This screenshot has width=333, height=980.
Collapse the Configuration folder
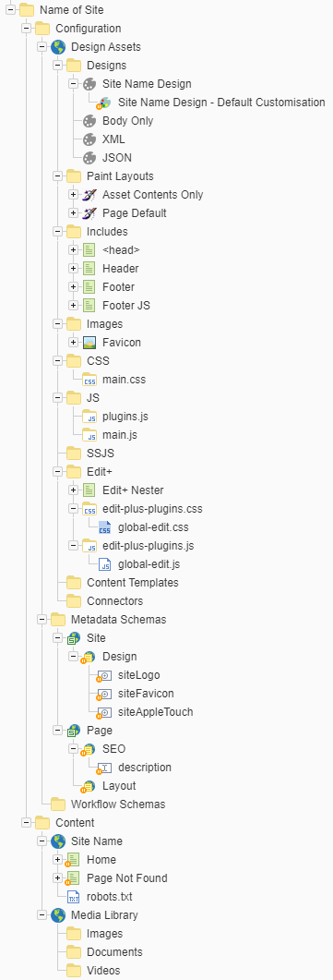[x=26, y=28]
